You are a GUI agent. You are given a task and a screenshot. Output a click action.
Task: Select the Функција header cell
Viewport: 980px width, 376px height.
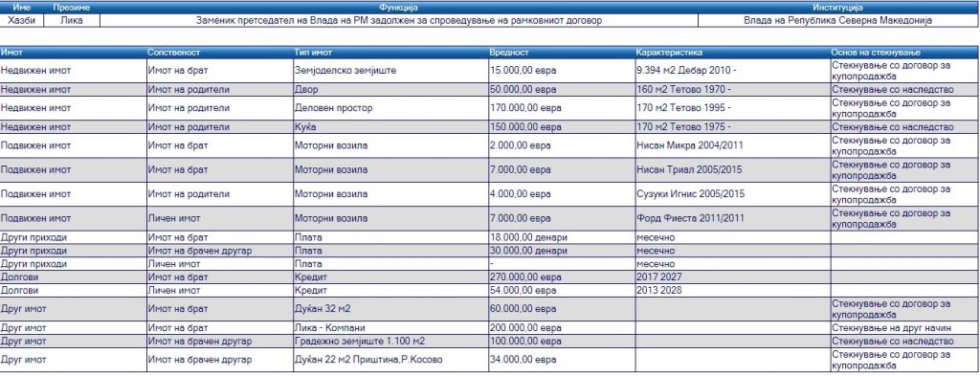399,8
